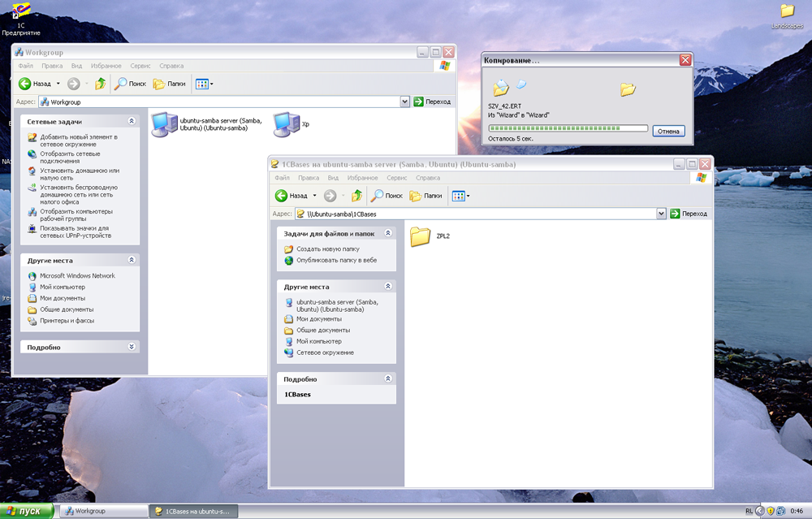The image size is (812, 519).
Task: Open Принтеры и факсы link
Action: pos(67,321)
